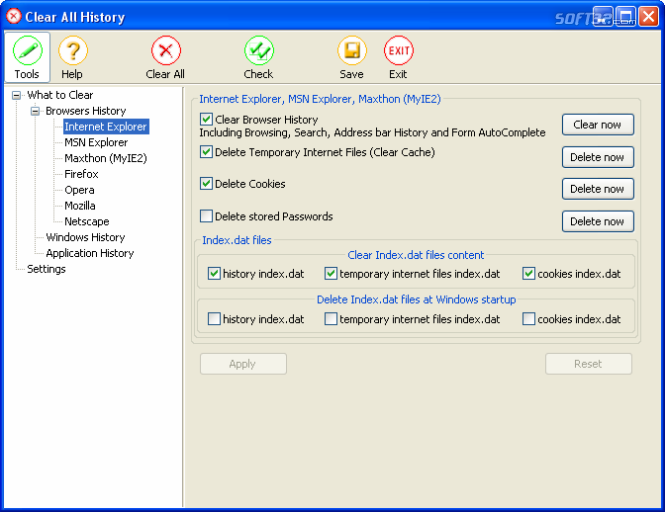The width and height of the screenshot is (665, 512).
Task: Click the Clear now button
Action: [x=598, y=125]
